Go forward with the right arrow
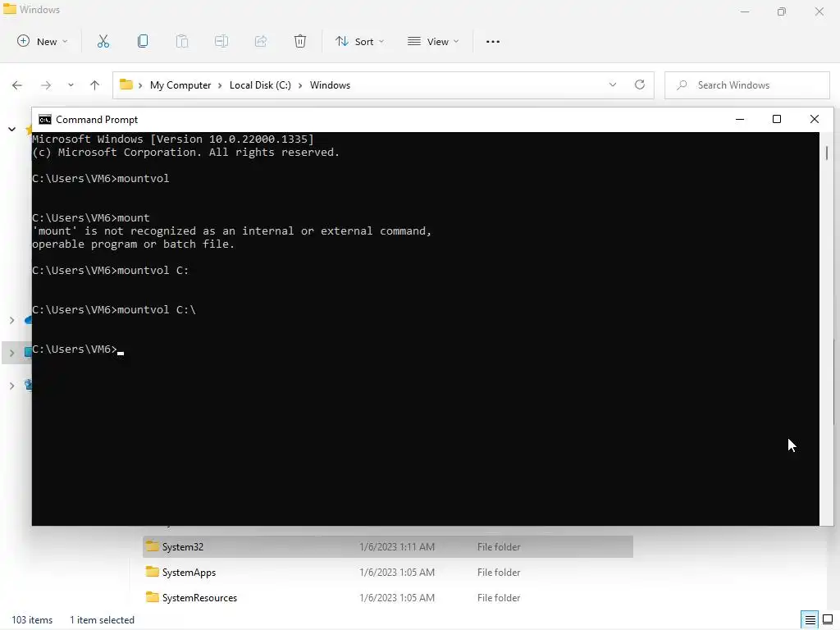The height and width of the screenshot is (630, 840). (x=46, y=85)
